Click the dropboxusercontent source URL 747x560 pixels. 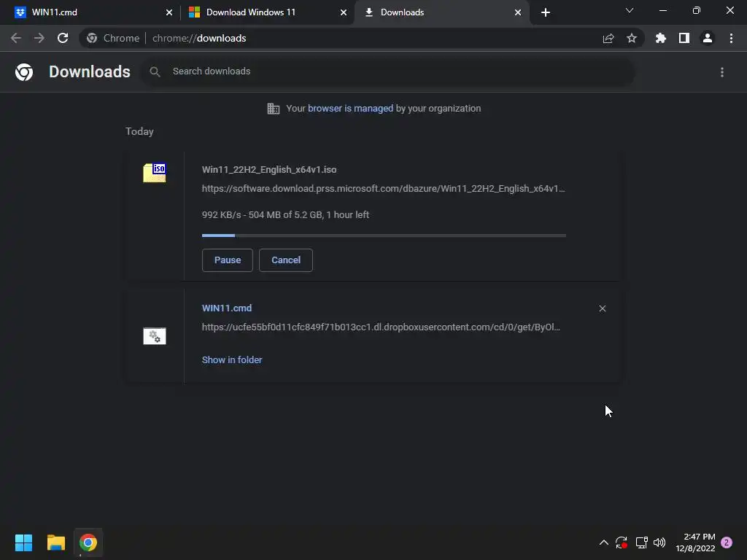tap(381, 327)
